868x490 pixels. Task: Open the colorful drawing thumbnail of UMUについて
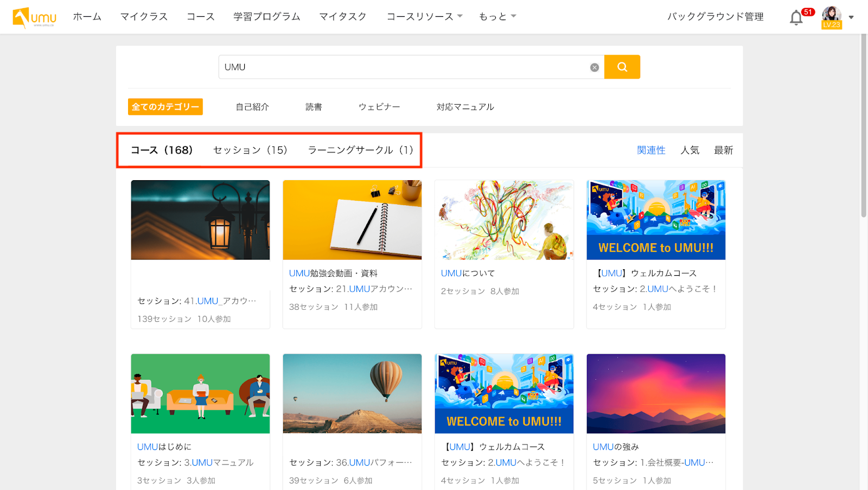click(x=504, y=220)
